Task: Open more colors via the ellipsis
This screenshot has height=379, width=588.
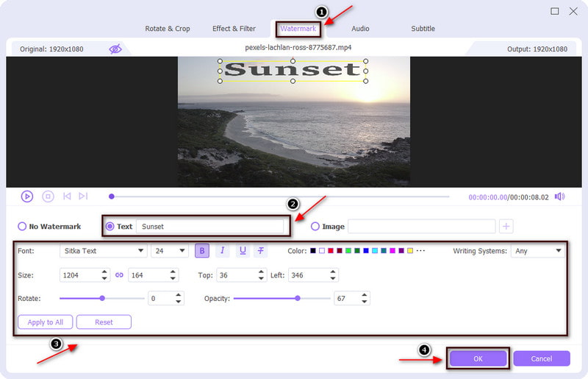Action: pyautogui.click(x=420, y=250)
